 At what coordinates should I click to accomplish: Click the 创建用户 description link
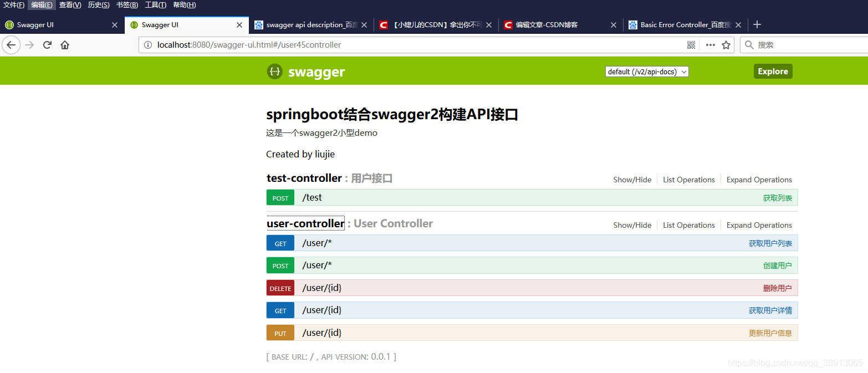pyautogui.click(x=778, y=265)
